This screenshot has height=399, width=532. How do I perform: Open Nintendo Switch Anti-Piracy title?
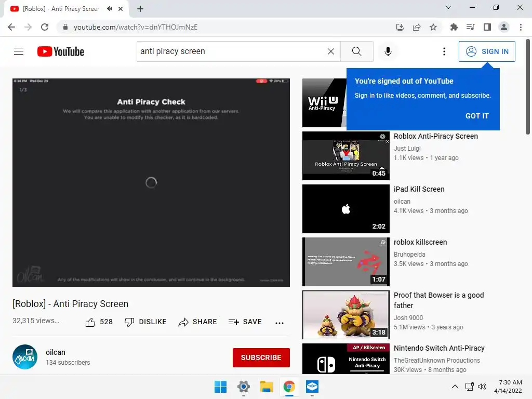coord(439,348)
